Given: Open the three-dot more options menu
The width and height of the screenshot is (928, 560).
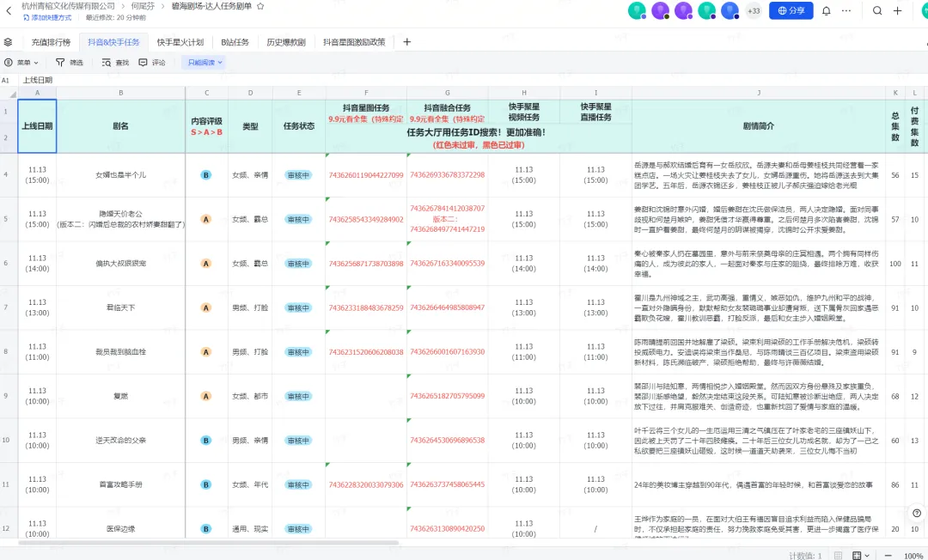Looking at the screenshot, I should tap(846, 10).
